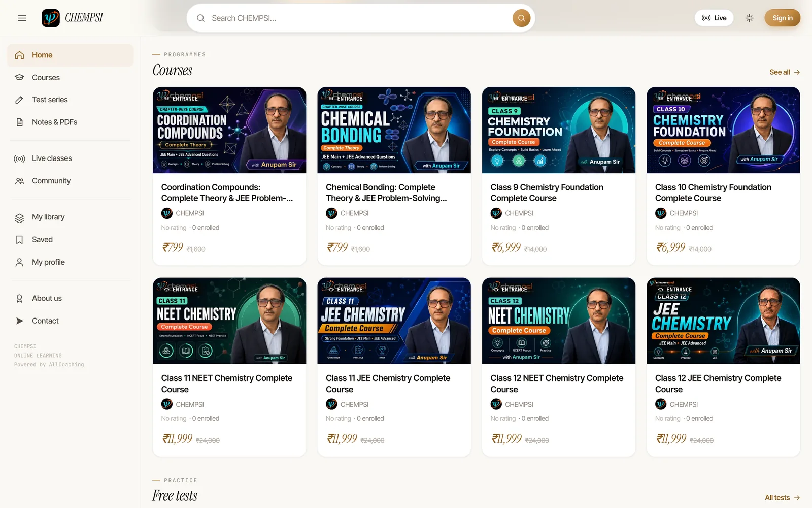The width and height of the screenshot is (812, 508).
Task: Click ₹11,999 price on Class 12 JEE card
Action: 671,438
